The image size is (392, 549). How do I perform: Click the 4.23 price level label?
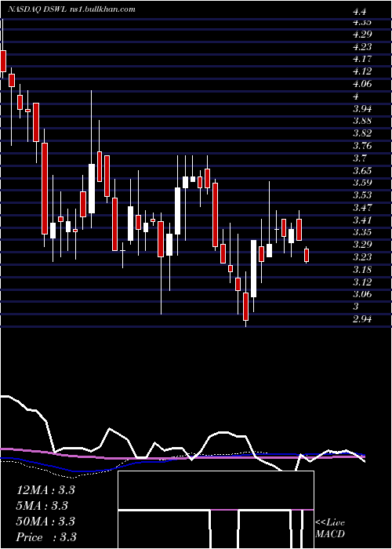pos(362,47)
